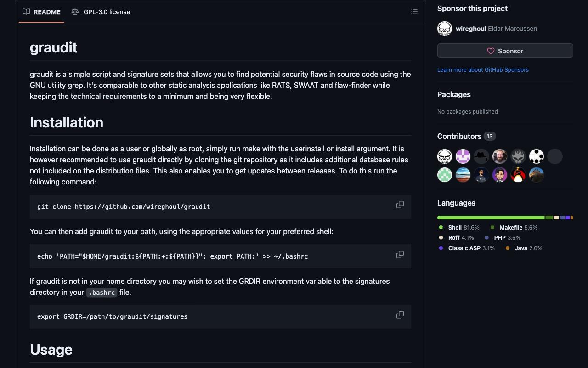Click the 'Eldar Marcussen' name text
Image resolution: width=588 pixels, height=368 pixels.
click(x=512, y=29)
